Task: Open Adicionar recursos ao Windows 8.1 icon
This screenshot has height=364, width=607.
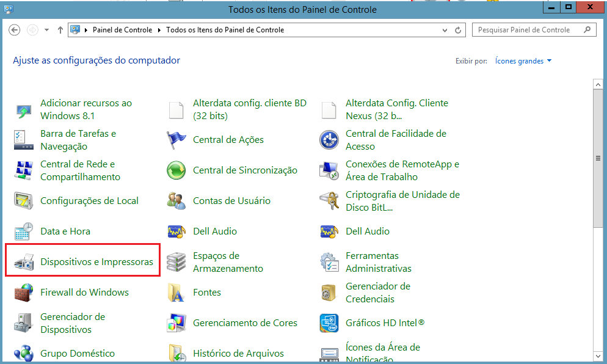Action: [24, 110]
